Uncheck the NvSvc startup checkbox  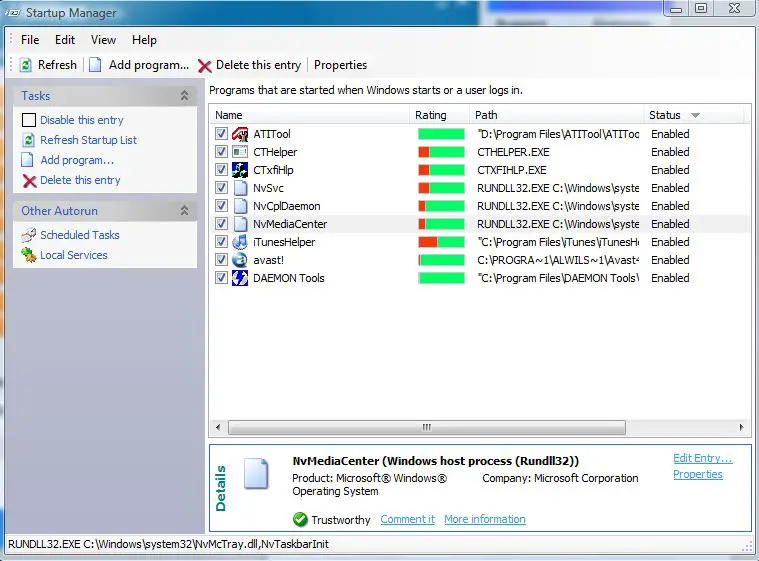click(x=221, y=187)
